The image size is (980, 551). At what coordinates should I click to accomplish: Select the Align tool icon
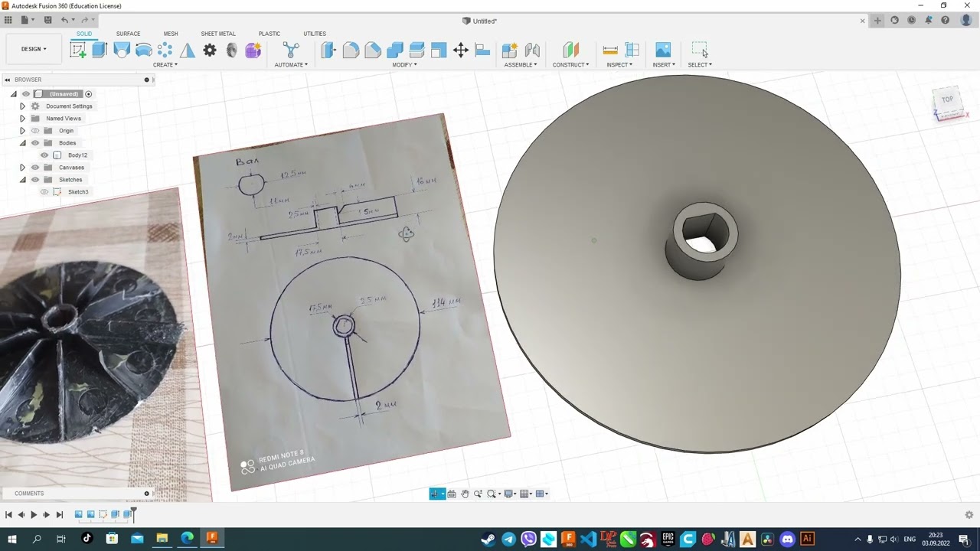pyautogui.click(x=482, y=51)
